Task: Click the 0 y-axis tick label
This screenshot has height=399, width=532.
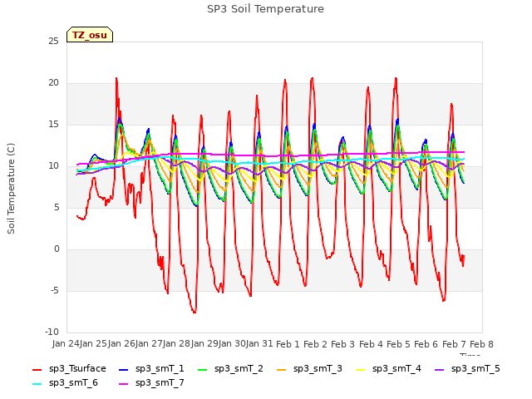Action: [57, 249]
